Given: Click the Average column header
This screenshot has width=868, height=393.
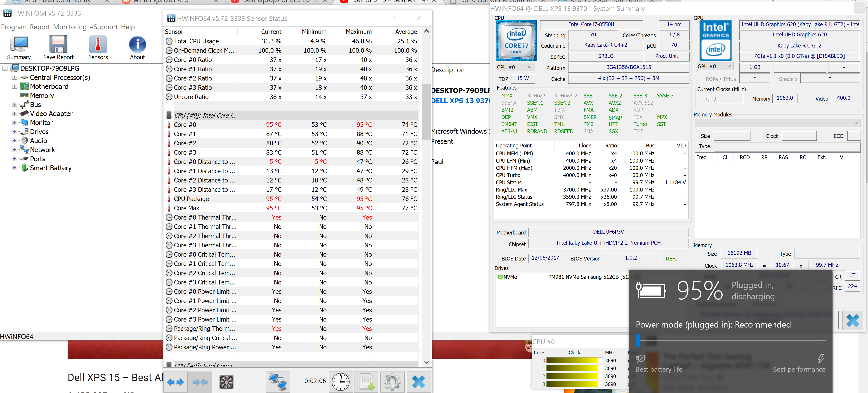Looking at the screenshot, I should pyautogui.click(x=396, y=32).
